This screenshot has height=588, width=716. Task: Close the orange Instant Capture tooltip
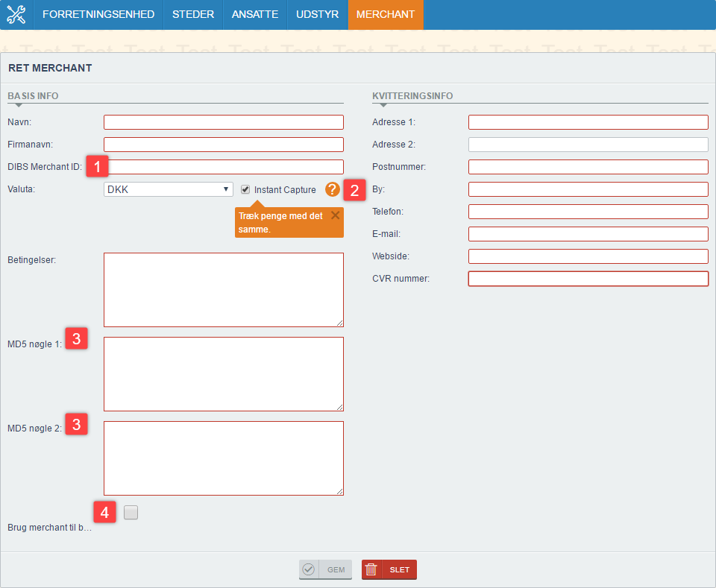coord(335,215)
